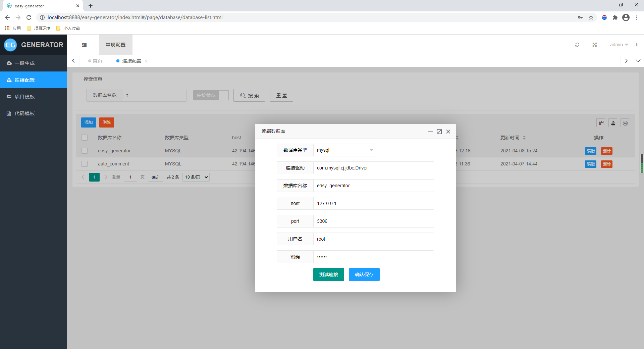The width and height of the screenshot is (644, 349).
Task: Toggle the 连接状态 switch
Action: click(x=211, y=95)
